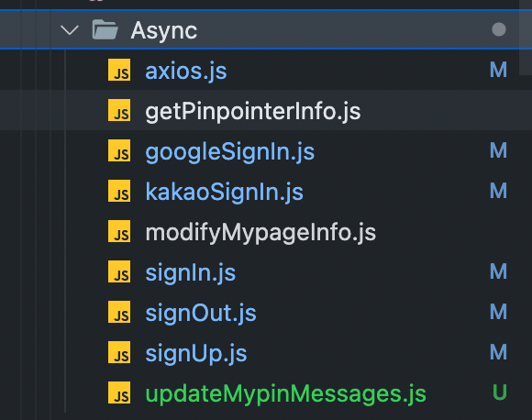Click the JS icon of googleSignIn.js
Image resolution: width=532 pixels, height=420 pixels.
[119, 150]
